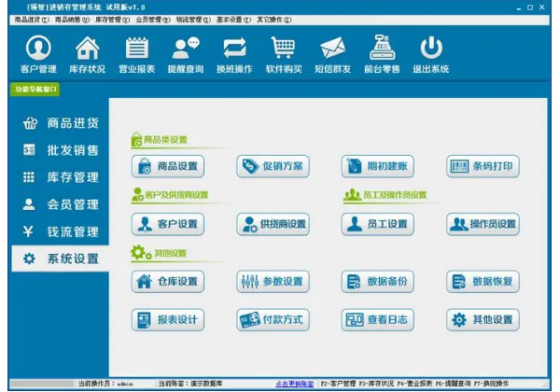Viewport: 560px width, 392px height.
Task: Open 付款方式 button
Action: click(273, 320)
